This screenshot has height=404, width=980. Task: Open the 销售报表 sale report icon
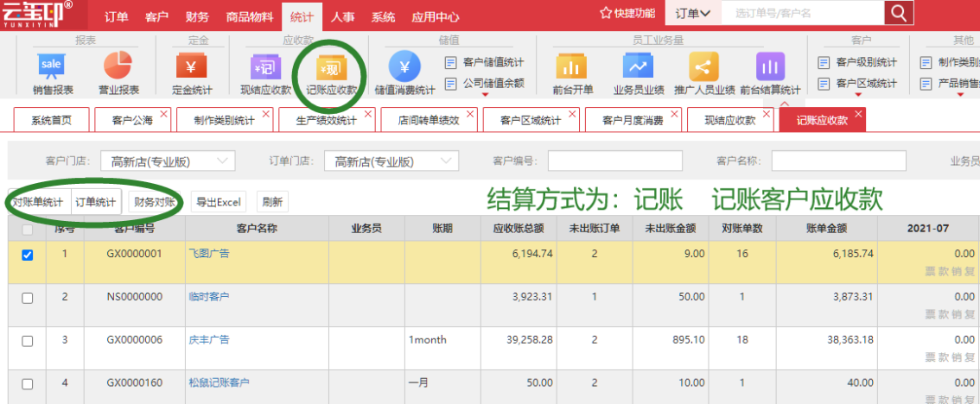click(52, 66)
